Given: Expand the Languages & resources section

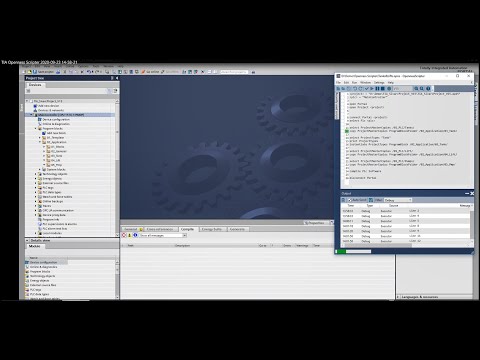Looking at the screenshot, I should click(x=398, y=297).
